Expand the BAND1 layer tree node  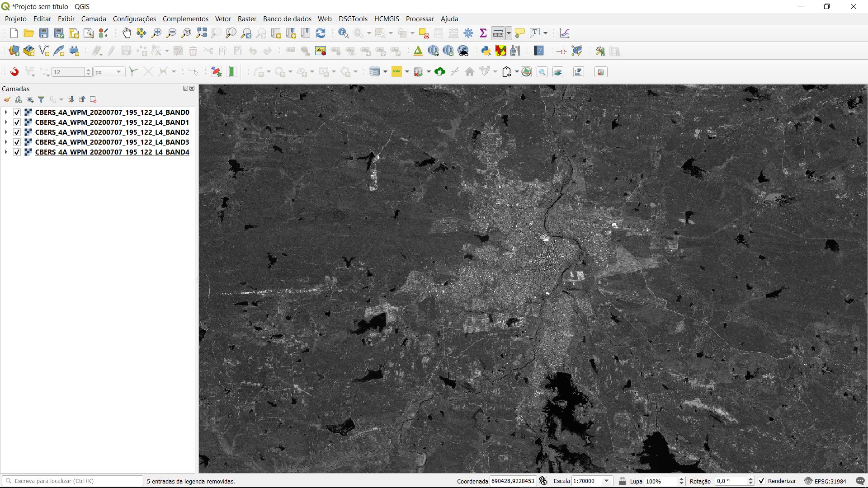pos(6,122)
